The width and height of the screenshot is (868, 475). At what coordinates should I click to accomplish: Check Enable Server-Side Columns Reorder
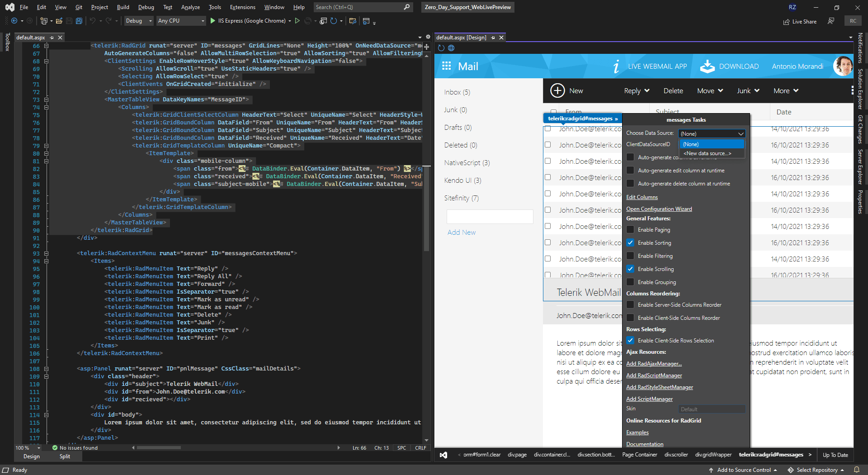(x=630, y=305)
